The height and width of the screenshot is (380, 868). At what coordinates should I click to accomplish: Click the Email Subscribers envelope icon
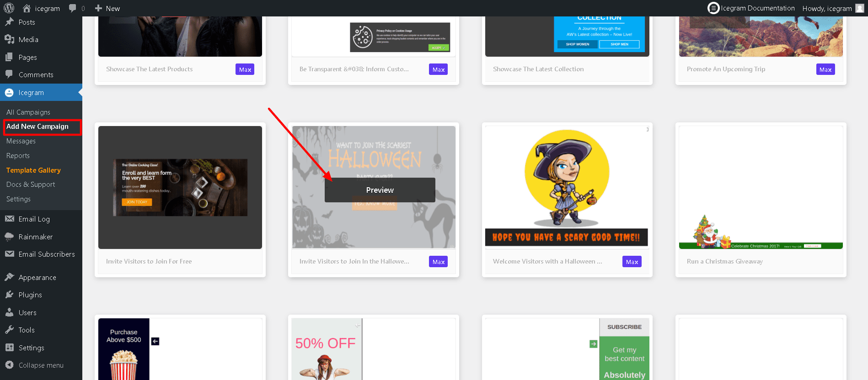coord(9,254)
